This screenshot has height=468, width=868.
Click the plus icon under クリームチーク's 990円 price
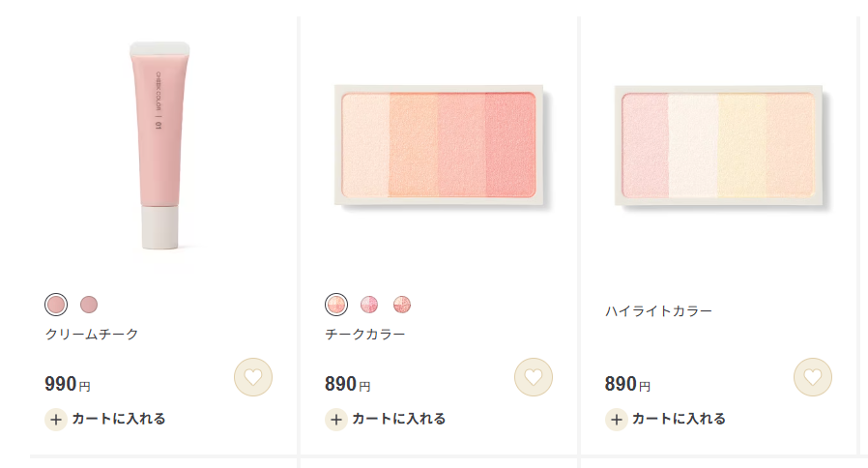click(56, 420)
